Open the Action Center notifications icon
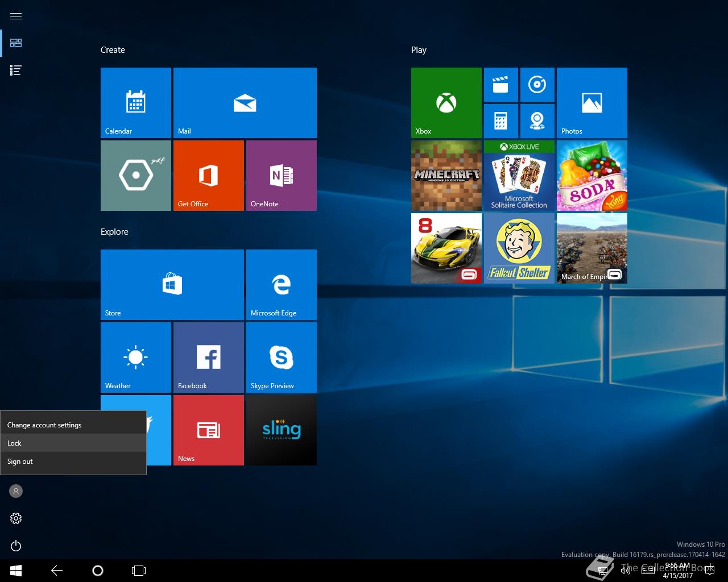The height and width of the screenshot is (582, 728). coord(709,570)
